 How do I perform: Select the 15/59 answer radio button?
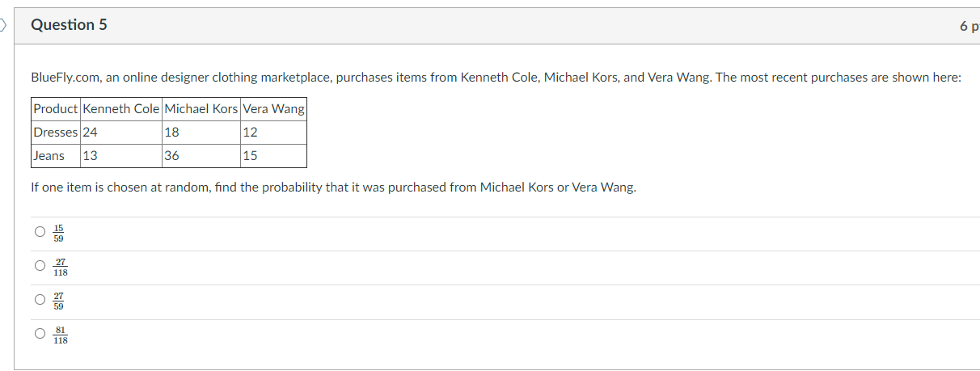point(40,232)
